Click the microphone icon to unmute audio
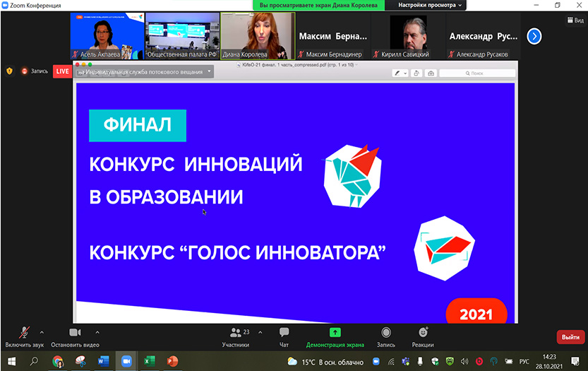 coord(24,333)
